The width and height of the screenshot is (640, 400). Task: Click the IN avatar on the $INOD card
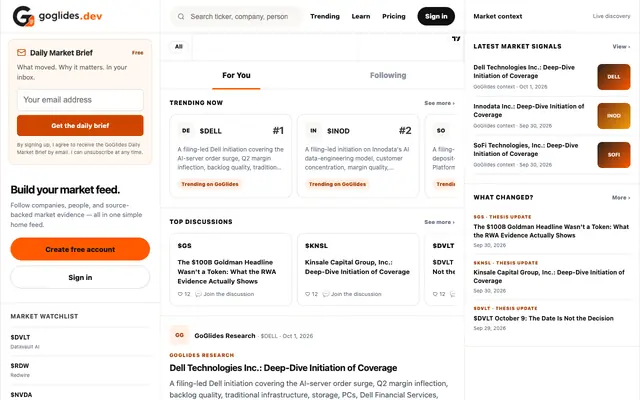click(313, 131)
